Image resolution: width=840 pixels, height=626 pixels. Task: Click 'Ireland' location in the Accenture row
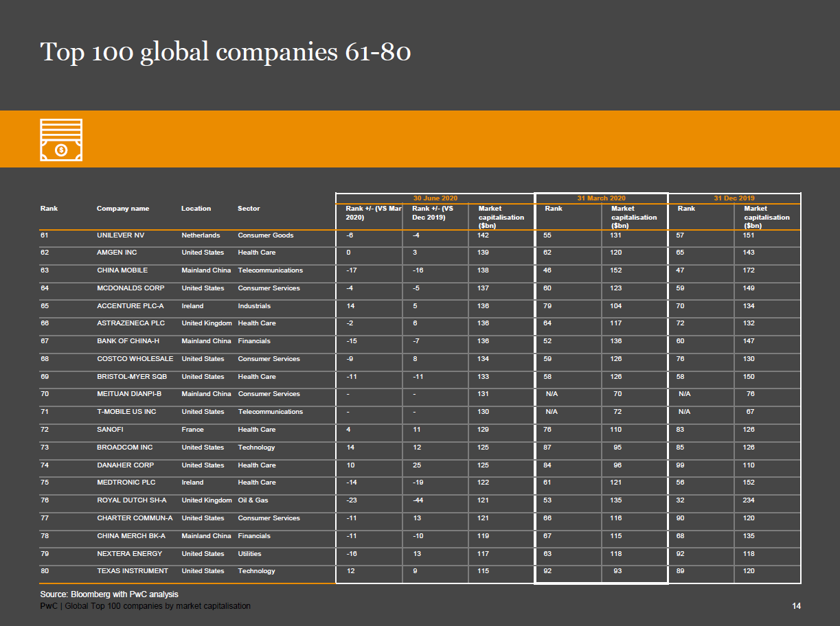pos(192,306)
